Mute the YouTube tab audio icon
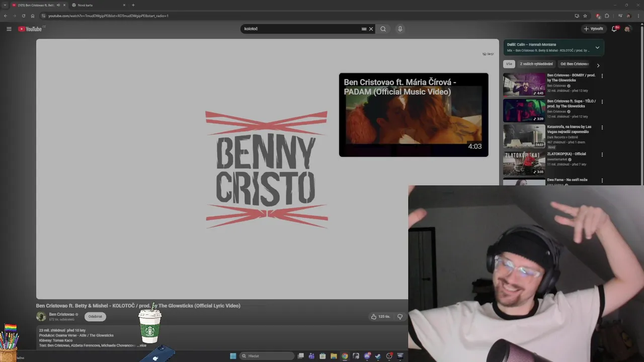The width and height of the screenshot is (644, 362). coord(58,5)
